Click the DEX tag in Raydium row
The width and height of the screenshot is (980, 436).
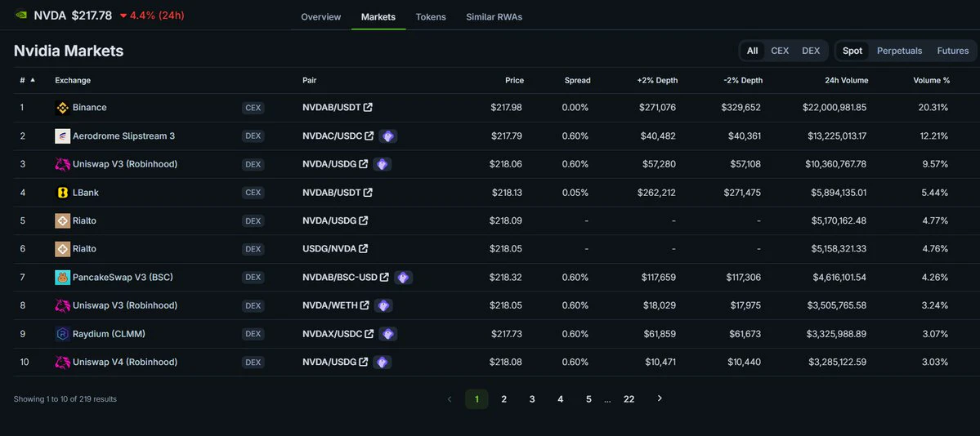253,334
